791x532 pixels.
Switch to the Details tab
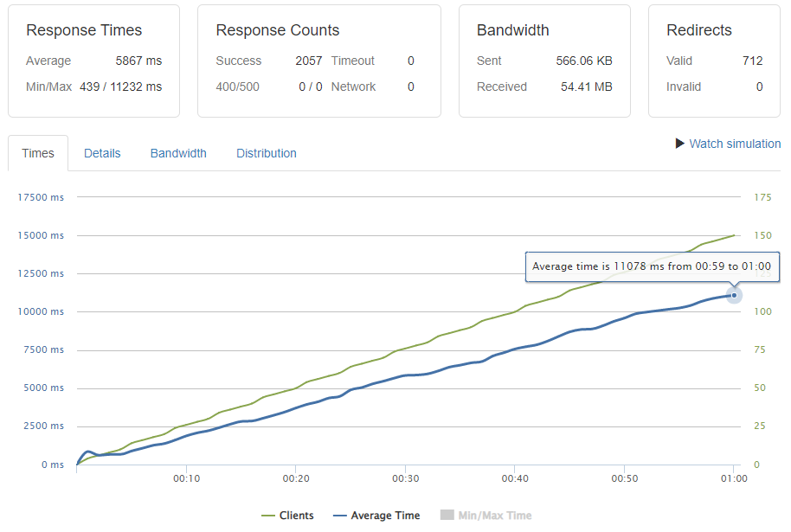pos(102,153)
